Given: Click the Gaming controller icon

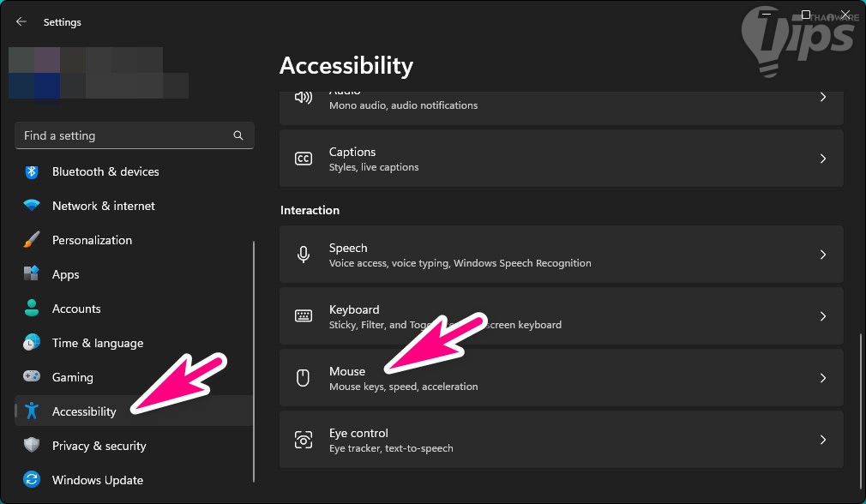Looking at the screenshot, I should click(32, 377).
